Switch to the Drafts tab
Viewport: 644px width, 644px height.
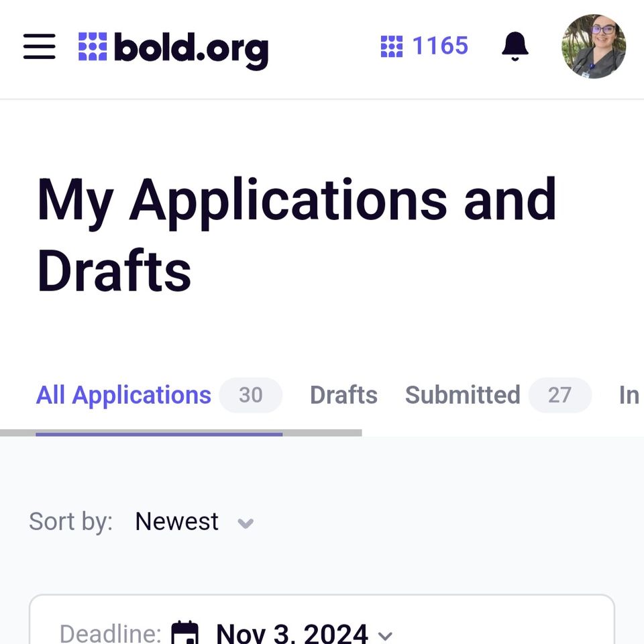pyautogui.click(x=343, y=395)
